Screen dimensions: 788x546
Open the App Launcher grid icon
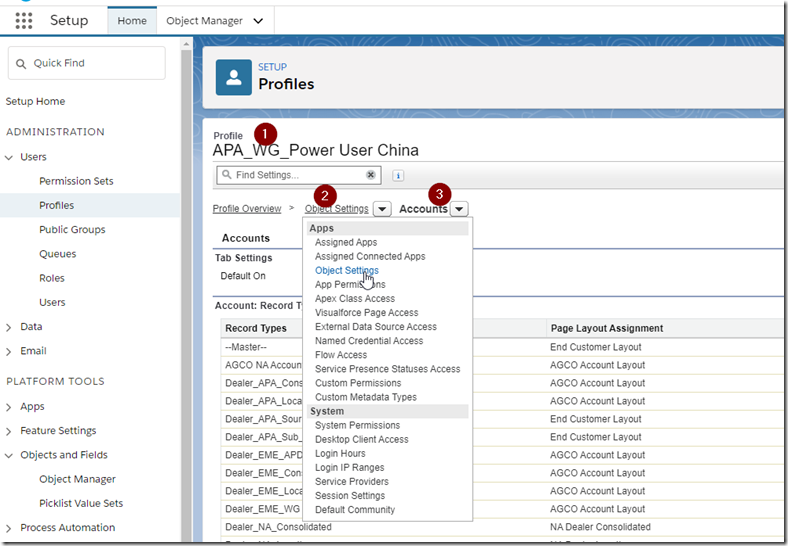click(24, 21)
